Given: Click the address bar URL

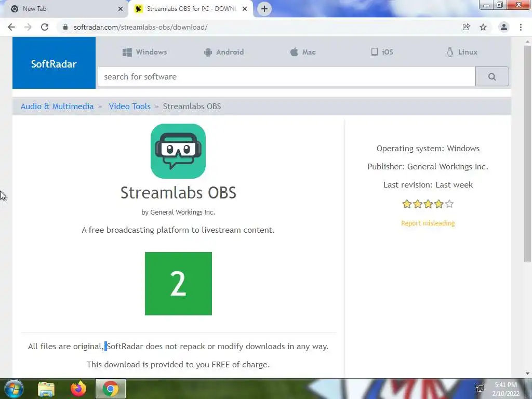Looking at the screenshot, I should (140, 27).
